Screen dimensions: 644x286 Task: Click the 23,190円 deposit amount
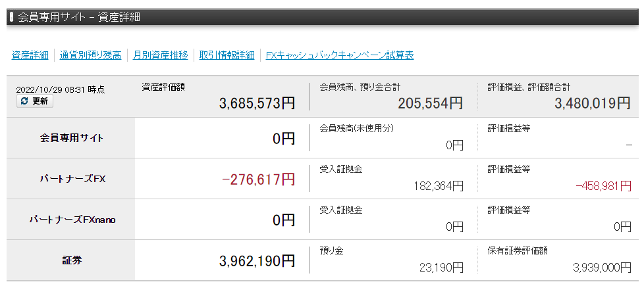pos(441,268)
